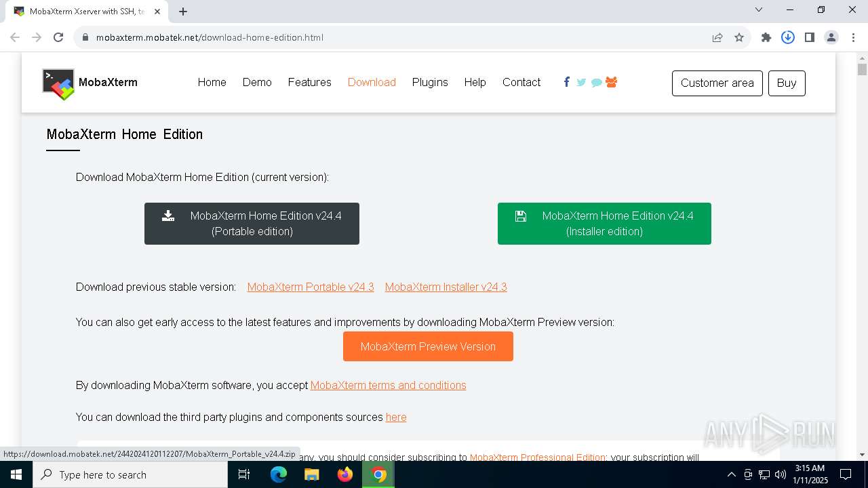The width and height of the screenshot is (868, 488).
Task: Open the Help menu item
Action: tap(475, 82)
